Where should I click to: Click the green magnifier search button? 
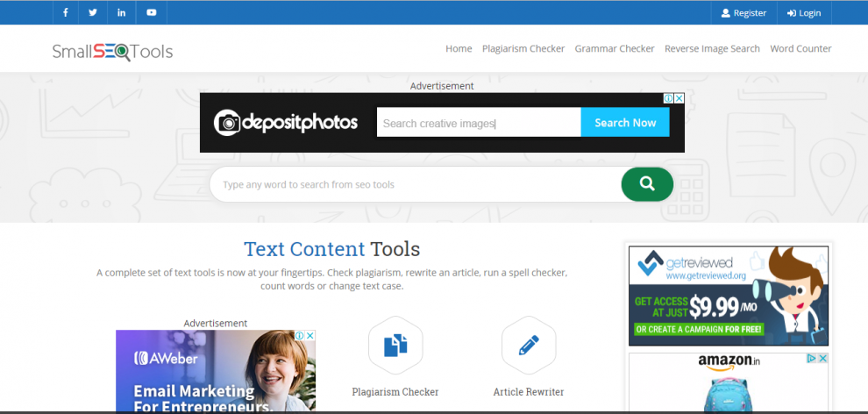[647, 184]
